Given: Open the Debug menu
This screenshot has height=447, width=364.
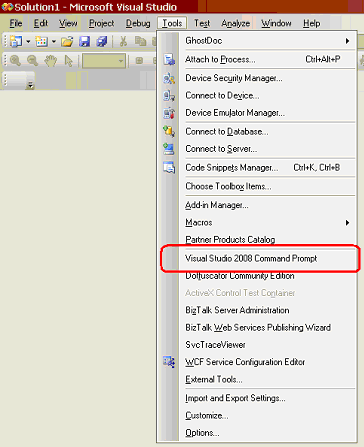Looking at the screenshot, I should click(138, 23).
